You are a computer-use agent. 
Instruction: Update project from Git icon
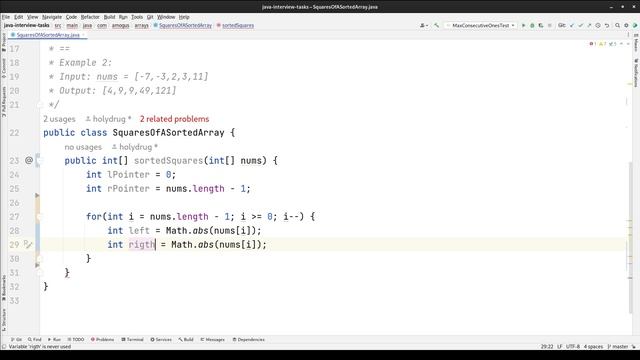tap(572, 25)
